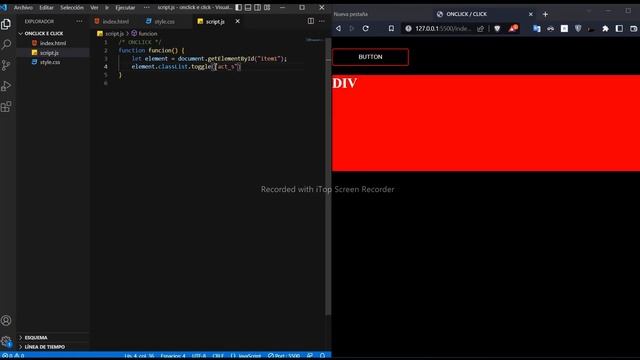Select the script.js editor tab
Screen dimensions: 640x360
pos(215,21)
